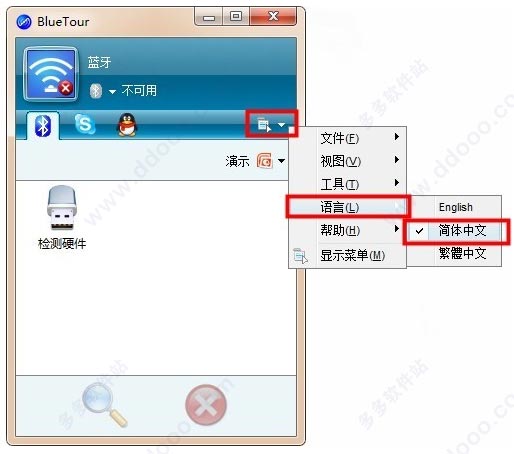Click the 演示 demo icon

click(x=265, y=161)
